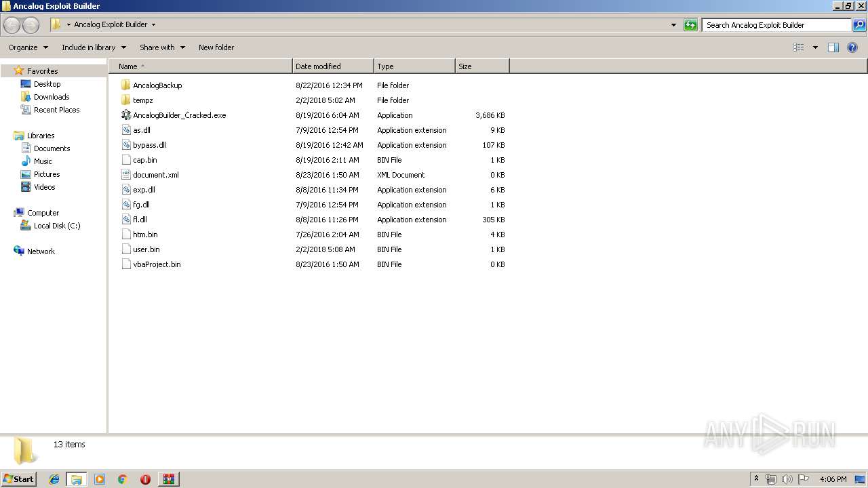Open the Documents library
This screenshot has height=488, width=868.
point(52,148)
